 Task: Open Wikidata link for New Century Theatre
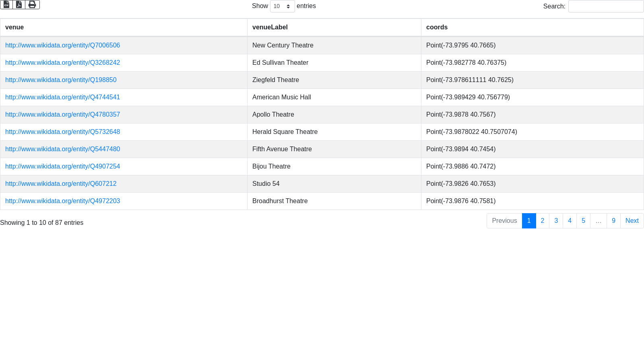pyautogui.click(x=62, y=45)
